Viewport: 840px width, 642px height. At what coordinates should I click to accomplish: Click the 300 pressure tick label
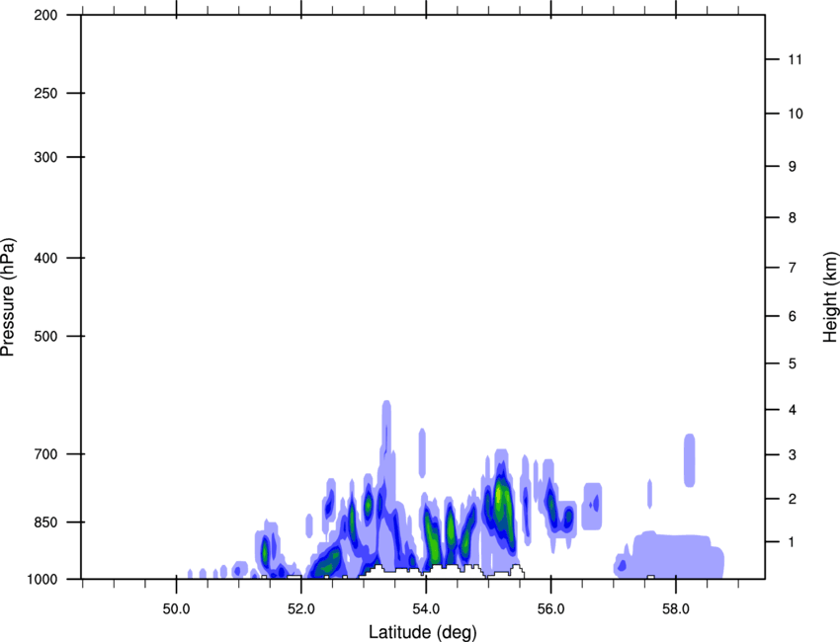pos(45,157)
